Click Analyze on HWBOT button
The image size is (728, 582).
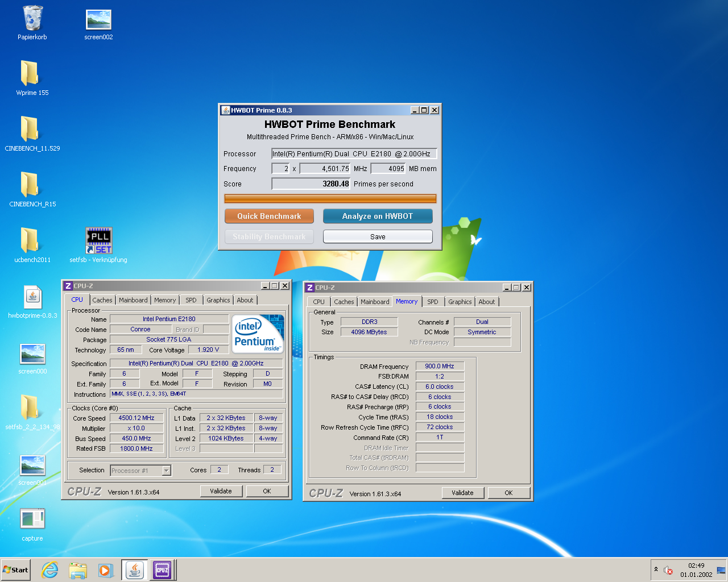pyautogui.click(x=378, y=216)
